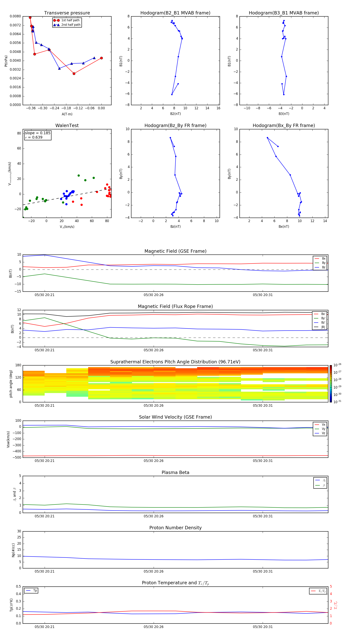The height and width of the screenshot is (644, 351).
Task: Click the red 'Te/Tp' legend box
Action: pos(318,591)
